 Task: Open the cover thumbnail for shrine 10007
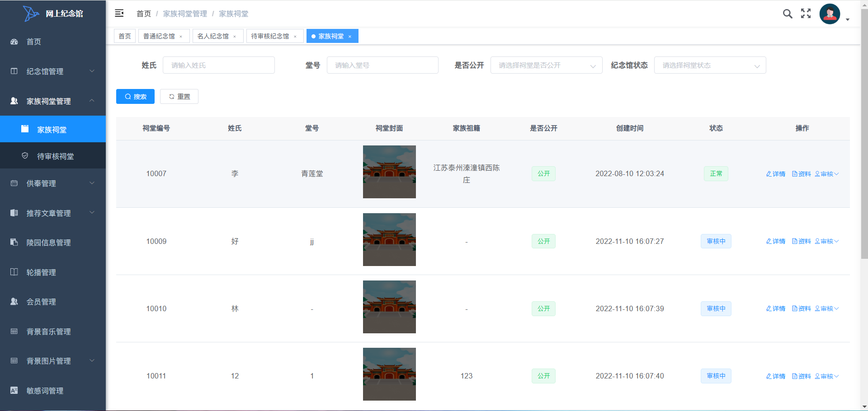point(389,172)
